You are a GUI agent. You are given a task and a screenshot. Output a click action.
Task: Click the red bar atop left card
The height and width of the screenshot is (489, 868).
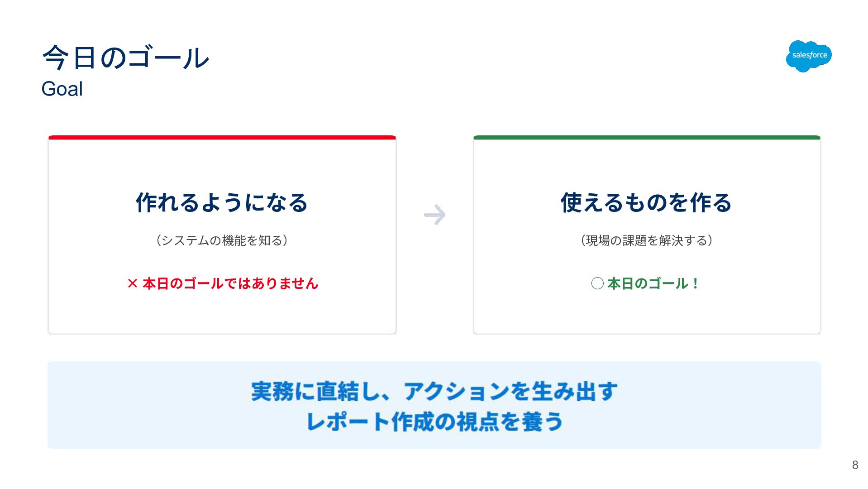222,137
